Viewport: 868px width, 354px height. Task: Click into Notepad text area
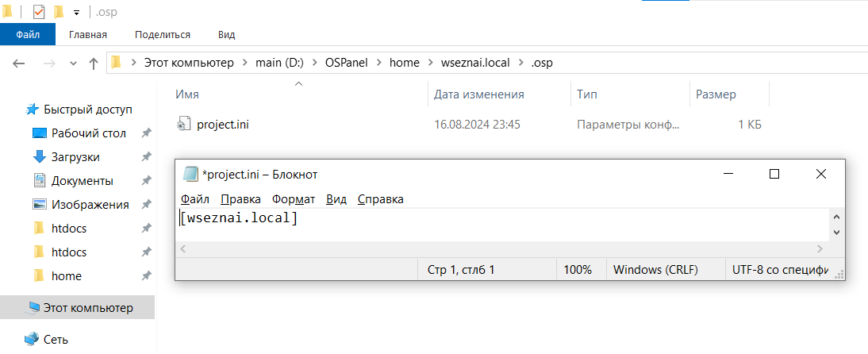[x=503, y=225]
